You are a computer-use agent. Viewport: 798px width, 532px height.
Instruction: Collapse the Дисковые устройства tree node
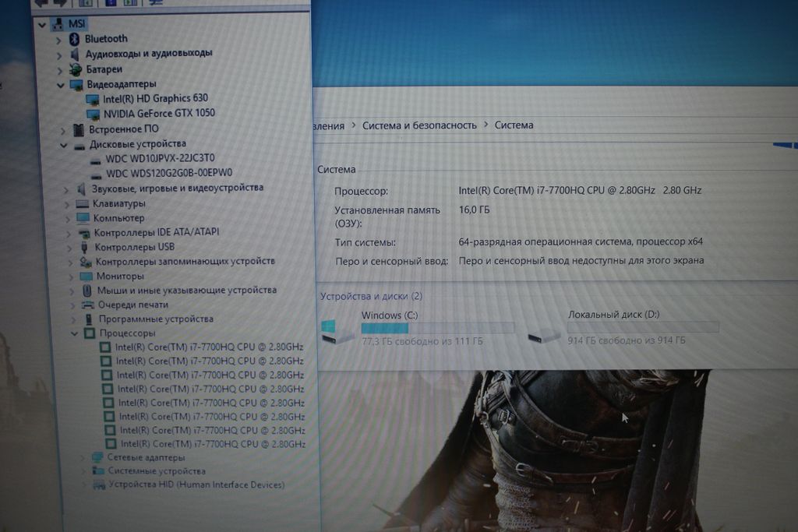pos(64,145)
